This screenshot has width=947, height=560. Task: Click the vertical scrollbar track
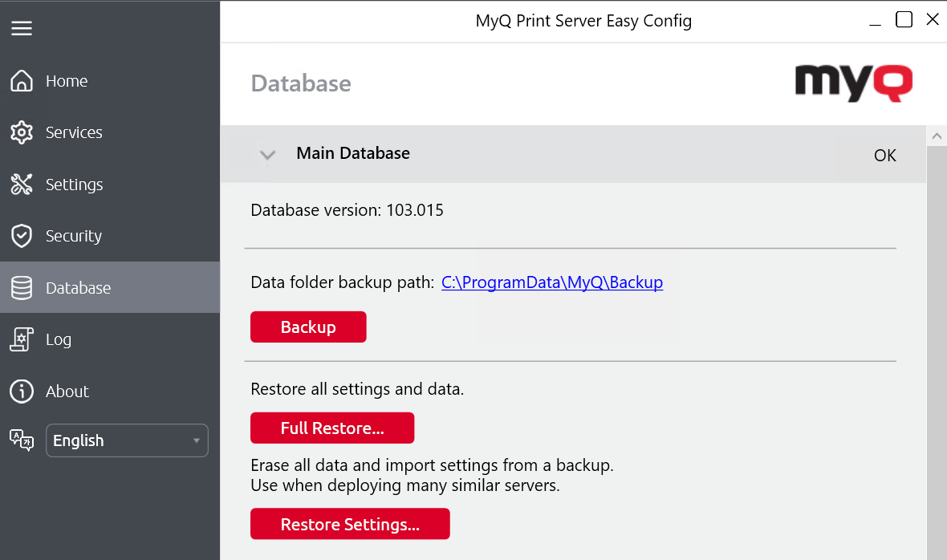[937, 352]
